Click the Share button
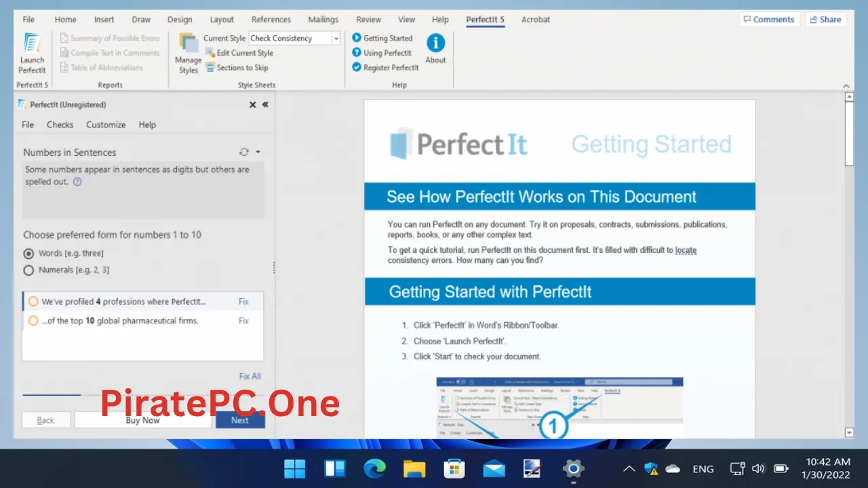This screenshot has height=488, width=868. tap(825, 20)
